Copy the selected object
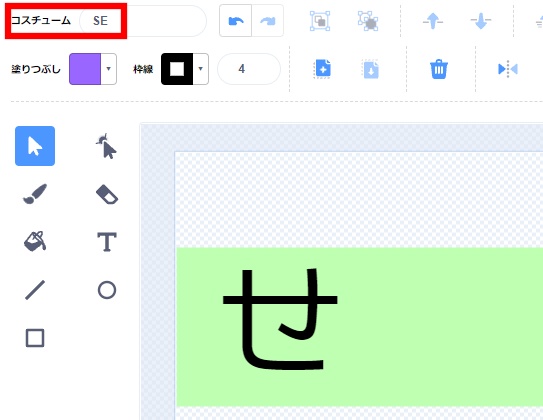This screenshot has height=420, width=543. 322,69
